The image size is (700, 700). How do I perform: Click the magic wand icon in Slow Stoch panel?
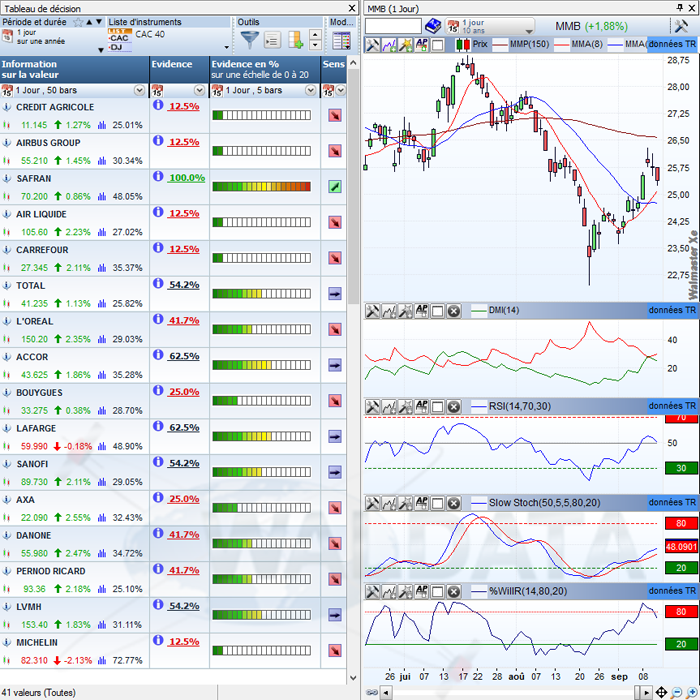coord(405,504)
